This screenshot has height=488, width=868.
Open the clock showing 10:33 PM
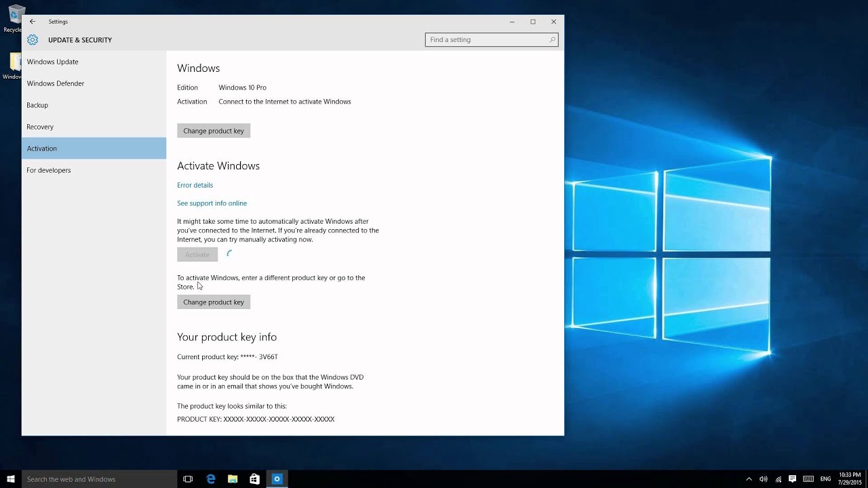(850, 479)
